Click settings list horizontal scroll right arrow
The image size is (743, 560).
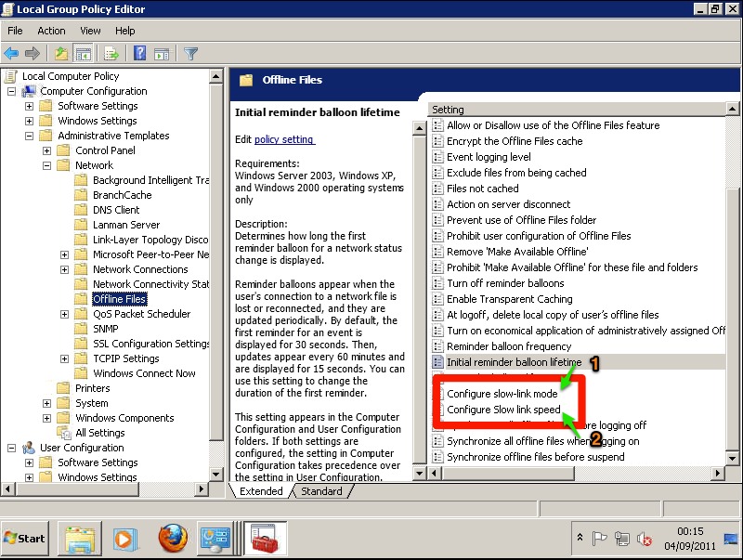(x=718, y=473)
